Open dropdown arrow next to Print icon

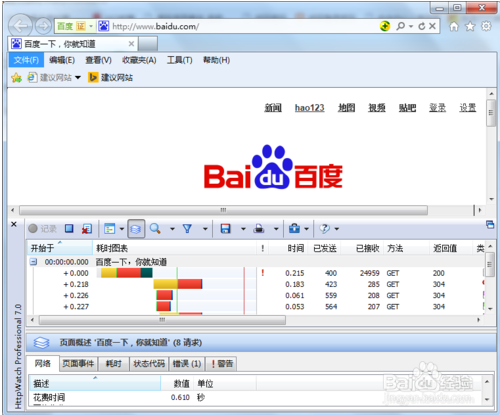(x=276, y=229)
